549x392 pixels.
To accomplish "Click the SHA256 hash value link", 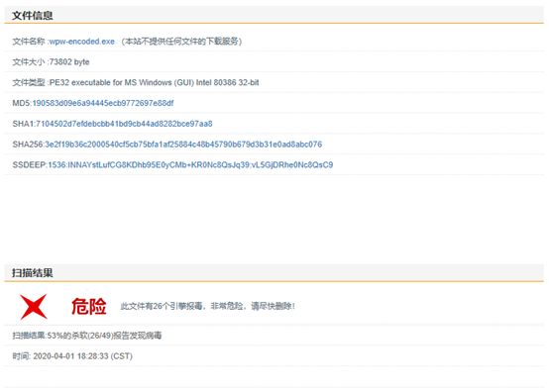I will click(x=183, y=145).
